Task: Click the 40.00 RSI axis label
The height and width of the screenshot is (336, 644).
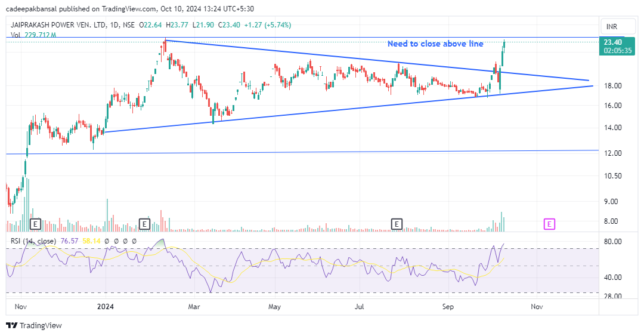Action: 612,277
